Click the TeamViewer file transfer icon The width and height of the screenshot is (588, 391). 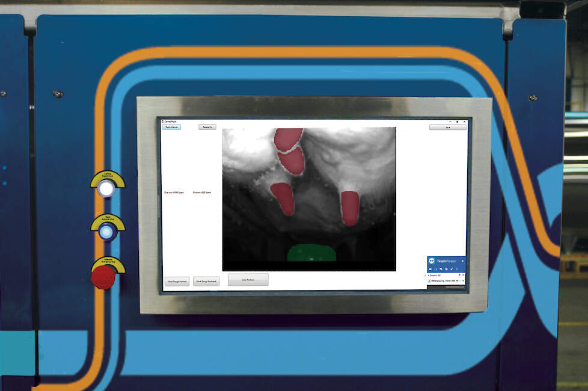447,269
